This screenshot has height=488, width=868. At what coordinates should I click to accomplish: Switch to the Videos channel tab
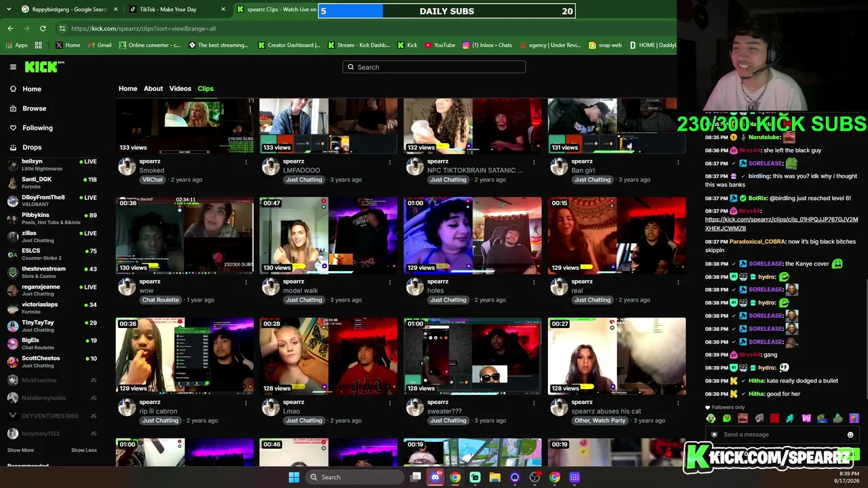click(180, 89)
